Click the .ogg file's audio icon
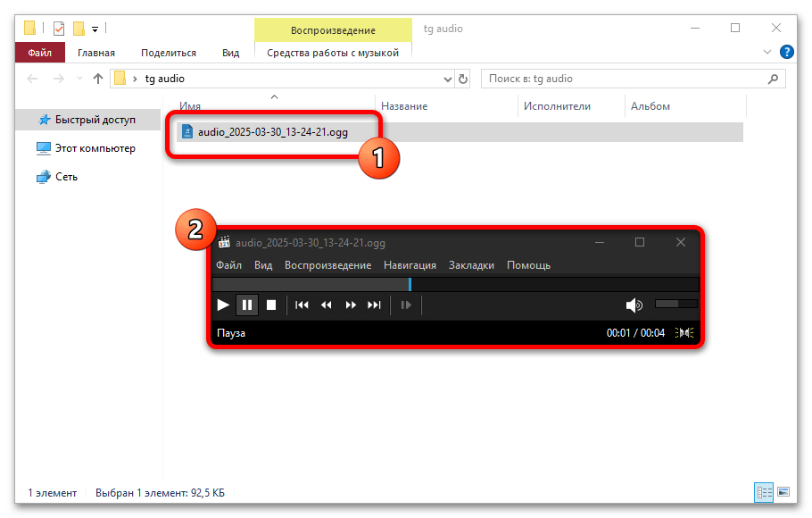The width and height of the screenshot is (812, 518). point(187,131)
